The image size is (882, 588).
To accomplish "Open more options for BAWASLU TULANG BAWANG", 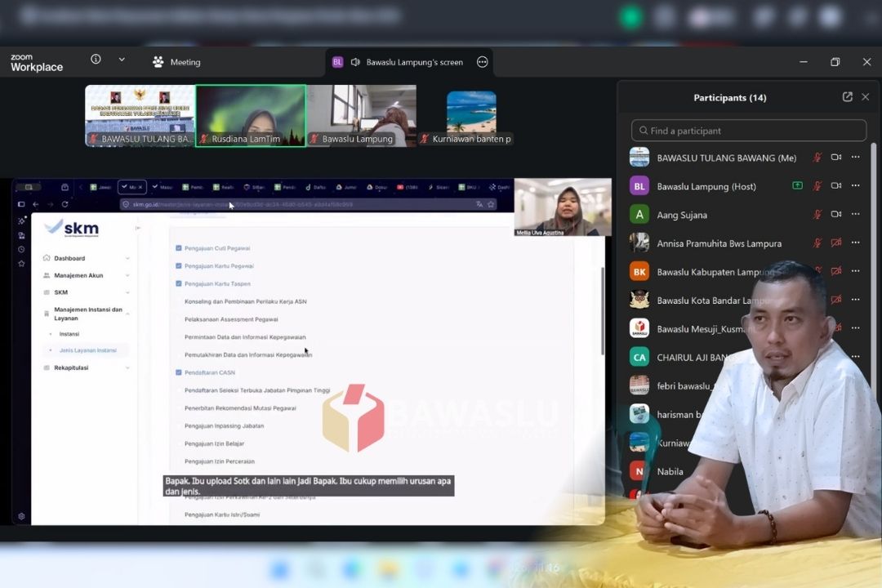I will coord(856,157).
